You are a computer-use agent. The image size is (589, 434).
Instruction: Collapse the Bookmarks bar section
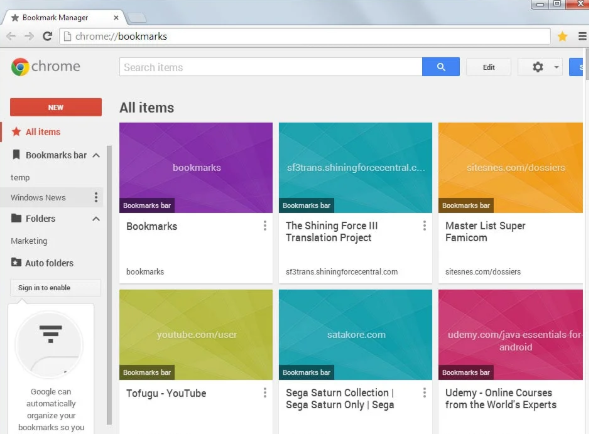point(96,155)
